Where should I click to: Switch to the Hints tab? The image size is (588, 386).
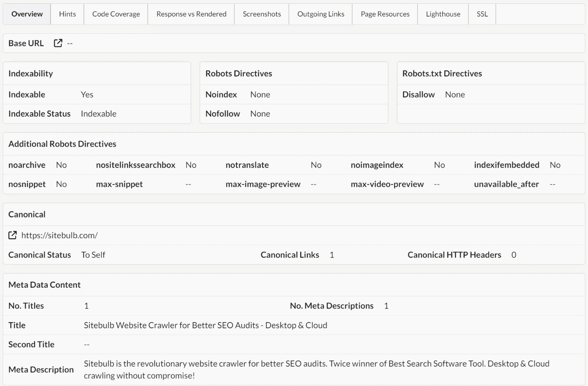click(x=67, y=14)
